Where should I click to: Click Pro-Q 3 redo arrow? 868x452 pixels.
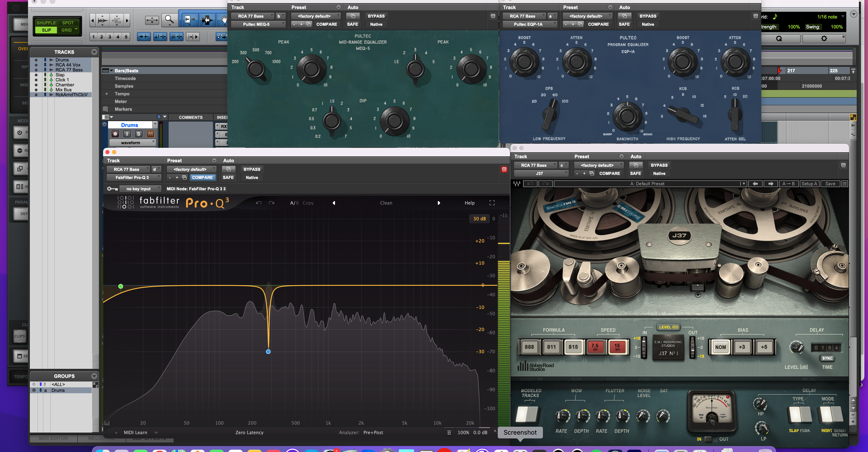pyautogui.click(x=271, y=203)
